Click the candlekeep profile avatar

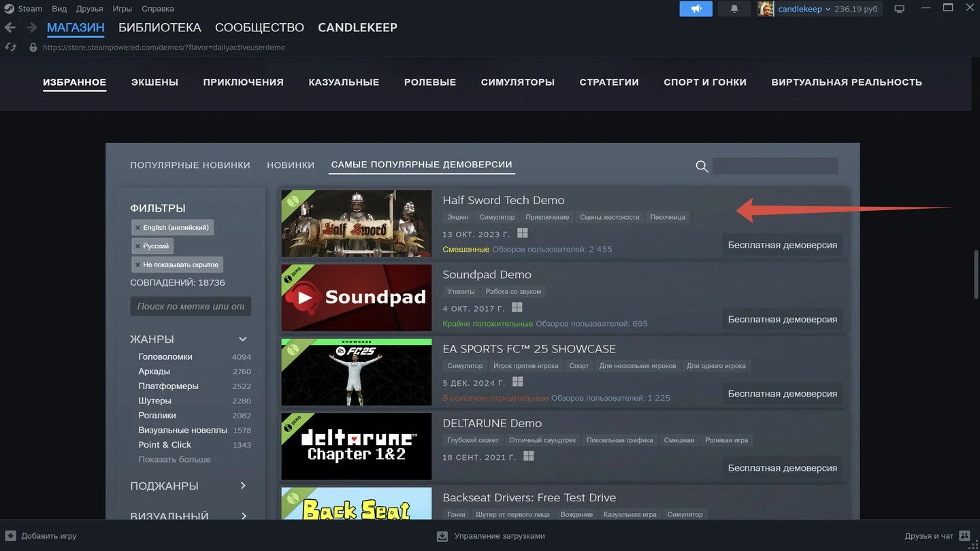point(766,9)
